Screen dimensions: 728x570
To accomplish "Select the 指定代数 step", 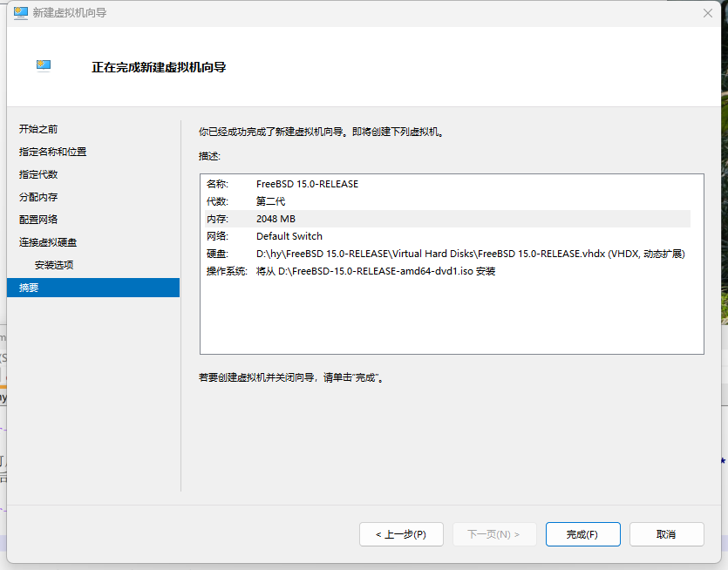I will tap(38, 174).
